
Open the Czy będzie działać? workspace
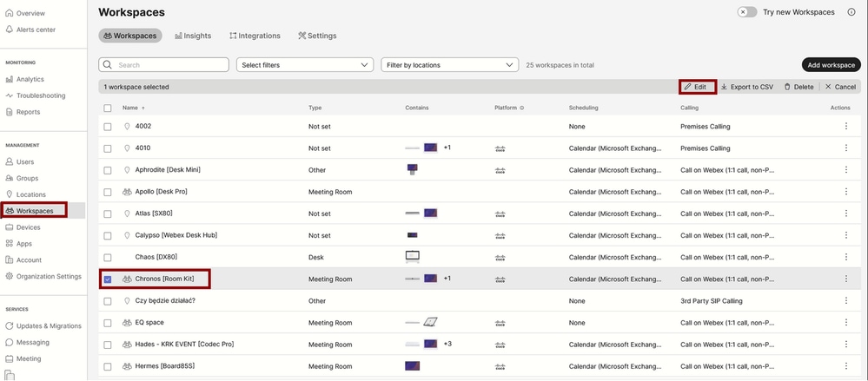pos(165,301)
